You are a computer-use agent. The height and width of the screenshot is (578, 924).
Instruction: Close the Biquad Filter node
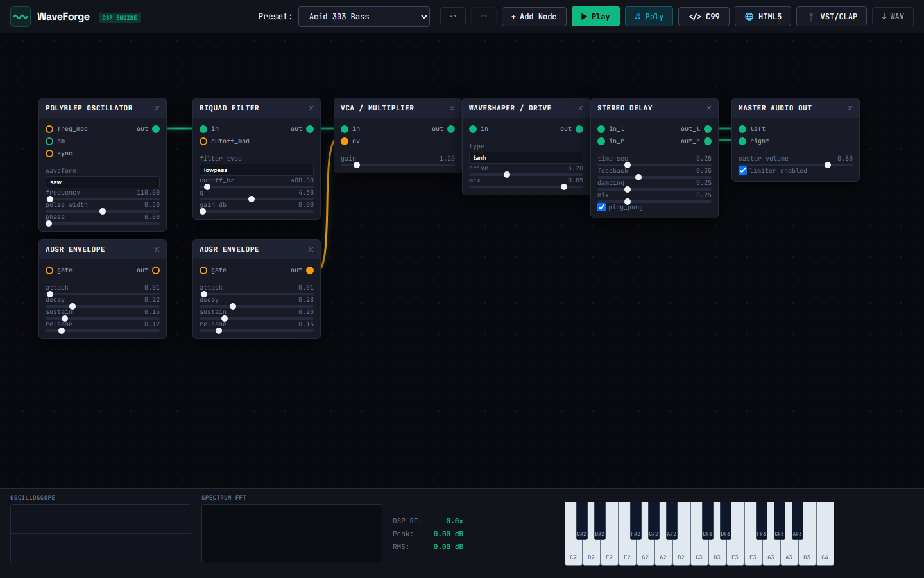point(311,109)
